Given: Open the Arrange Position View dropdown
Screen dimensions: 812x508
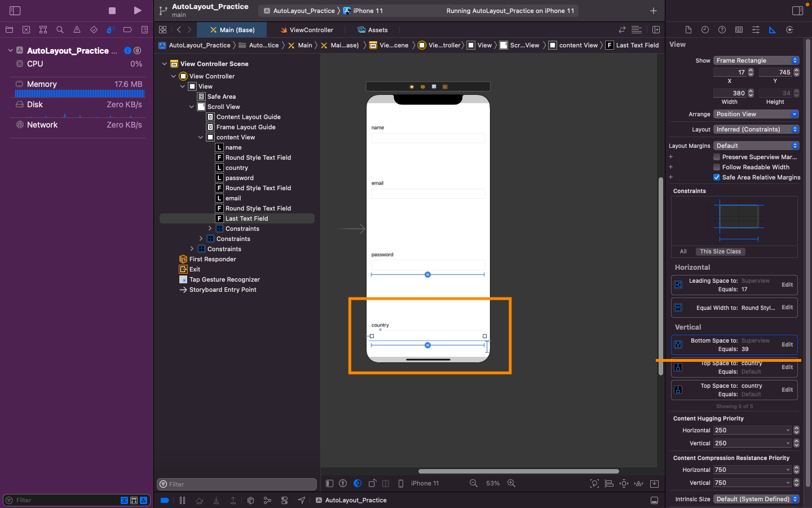Looking at the screenshot, I should (x=756, y=114).
